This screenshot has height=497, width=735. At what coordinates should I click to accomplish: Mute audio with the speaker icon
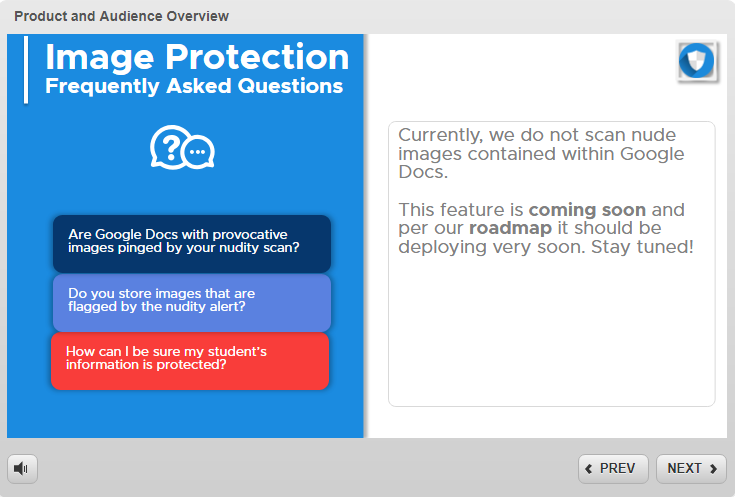(22, 468)
